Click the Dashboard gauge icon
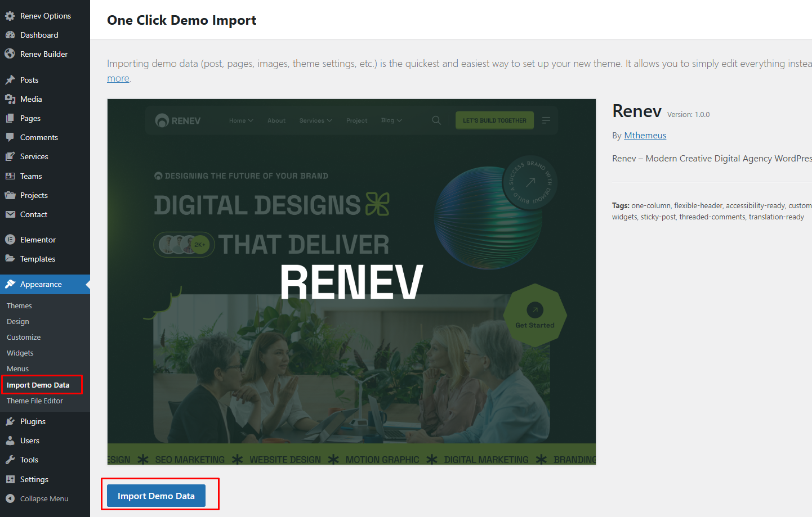The height and width of the screenshot is (517, 812). point(10,35)
